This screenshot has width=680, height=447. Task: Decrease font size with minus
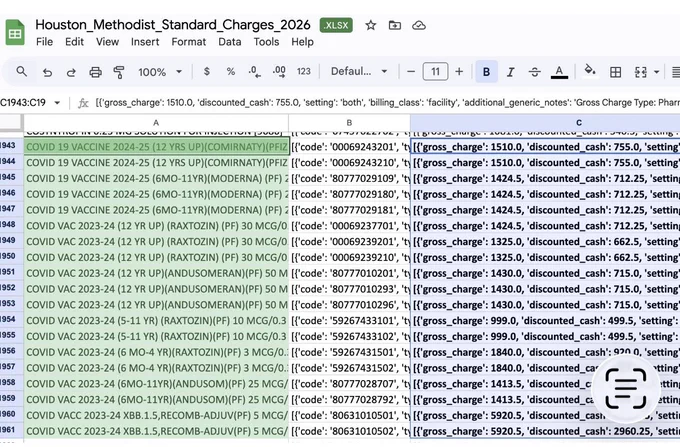coord(411,72)
